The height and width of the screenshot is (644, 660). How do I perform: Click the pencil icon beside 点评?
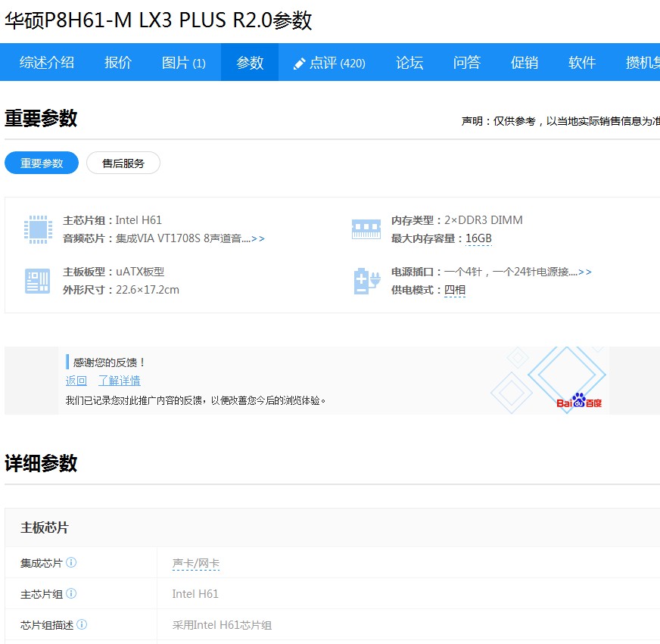(x=299, y=64)
